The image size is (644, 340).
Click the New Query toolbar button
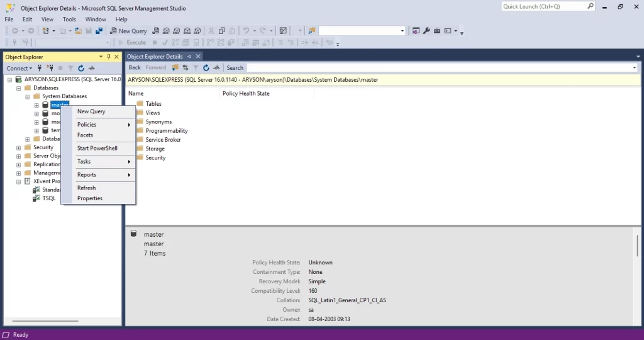(x=128, y=31)
